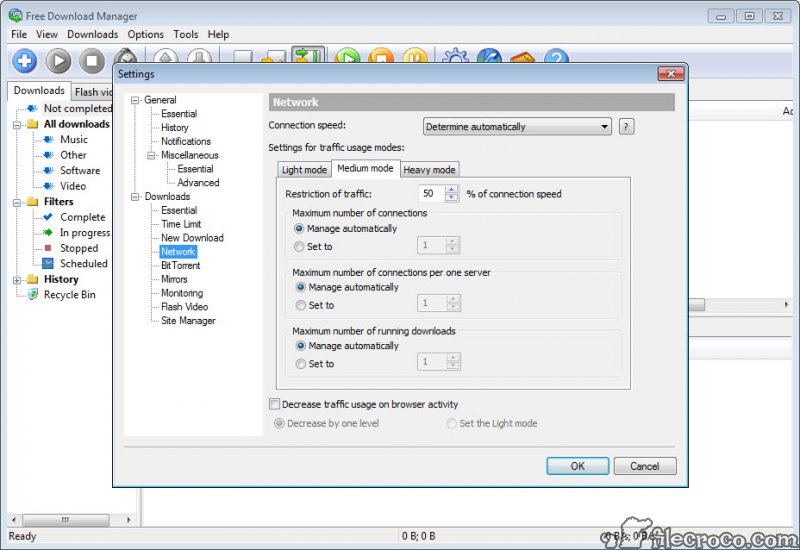
Task: Click the sidebar horizontal scrollbar thumb
Action: [x=65, y=520]
